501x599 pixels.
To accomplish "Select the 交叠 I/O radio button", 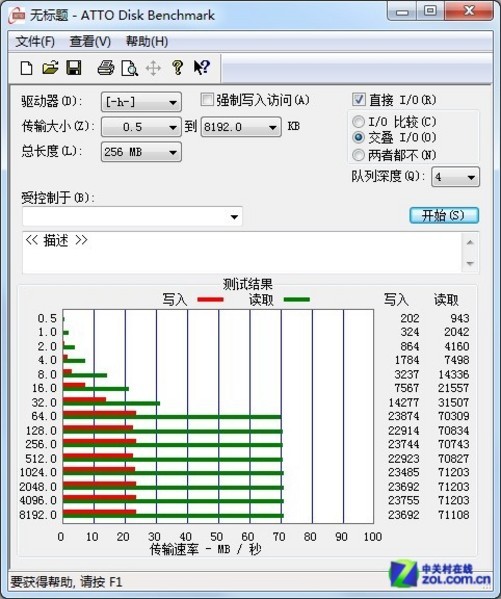I will (x=358, y=138).
